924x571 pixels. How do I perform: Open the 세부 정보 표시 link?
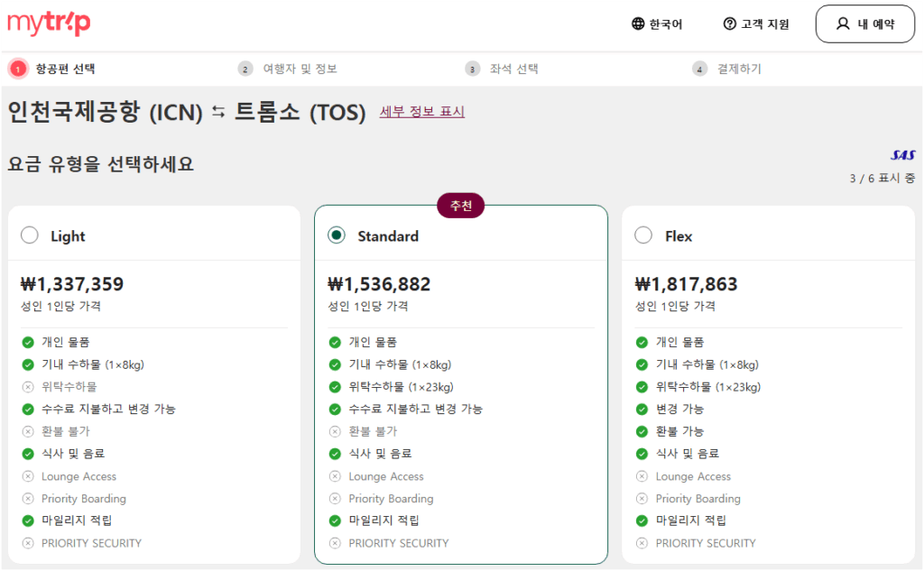click(x=420, y=112)
